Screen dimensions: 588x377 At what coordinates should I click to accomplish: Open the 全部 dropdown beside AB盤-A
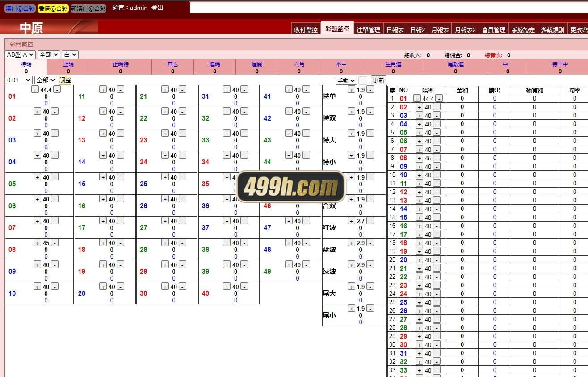point(49,54)
